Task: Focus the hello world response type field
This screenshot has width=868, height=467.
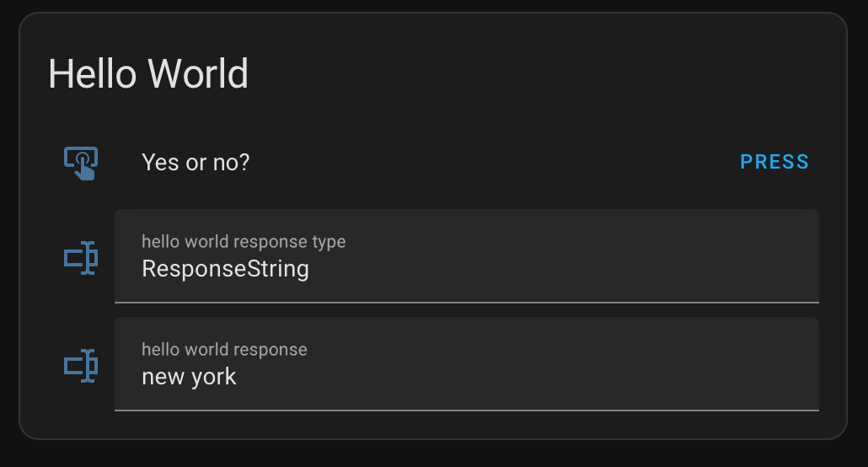Action: (x=467, y=256)
